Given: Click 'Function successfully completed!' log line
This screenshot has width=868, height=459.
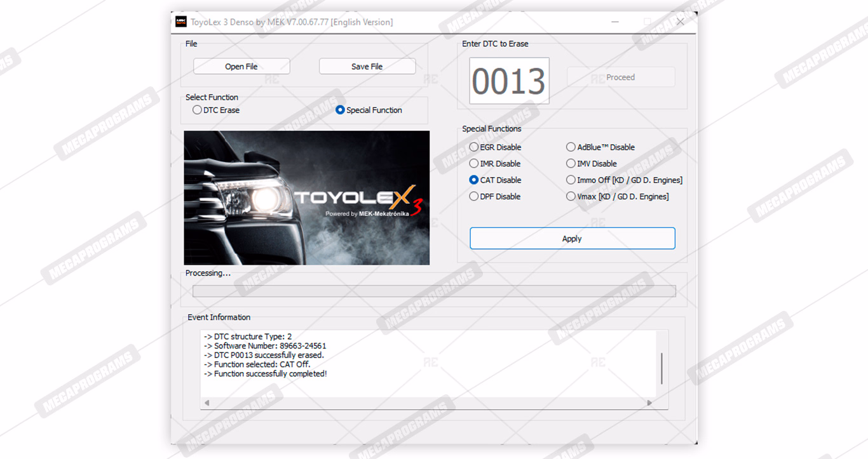Looking at the screenshot, I should 266,374.
